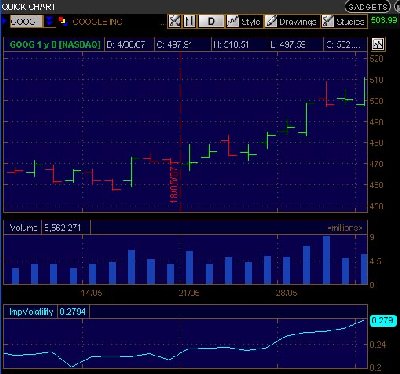400x374 pixels.
Task: Select the bar chart mode icon
Action: [190, 22]
